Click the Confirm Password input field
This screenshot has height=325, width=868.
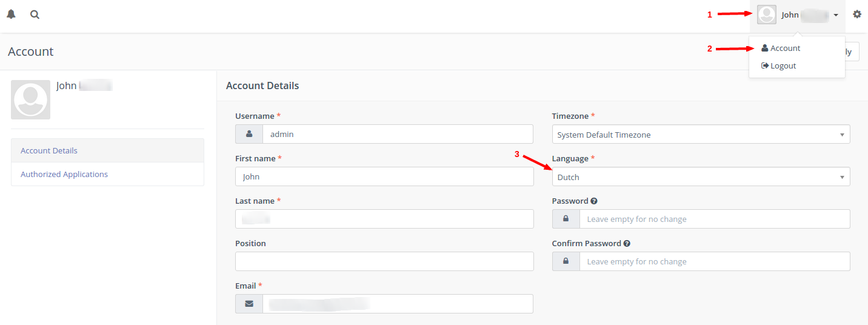pyautogui.click(x=714, y=261)
